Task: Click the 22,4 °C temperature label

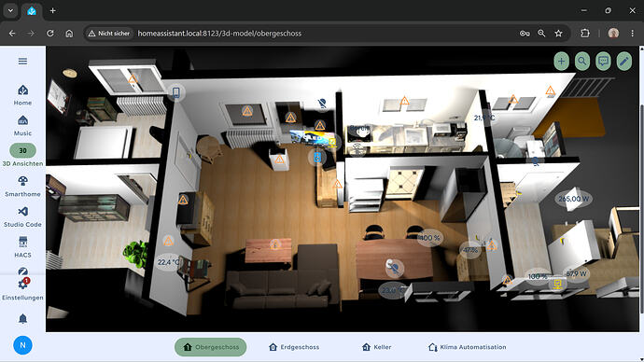Action: coord(168,262)
